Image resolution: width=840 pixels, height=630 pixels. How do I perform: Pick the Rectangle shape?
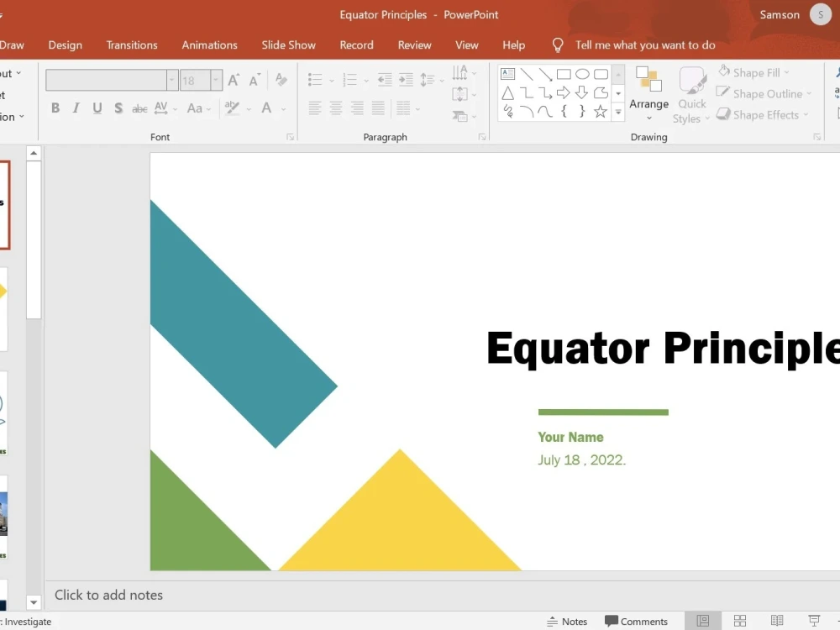tap(564, 74)
